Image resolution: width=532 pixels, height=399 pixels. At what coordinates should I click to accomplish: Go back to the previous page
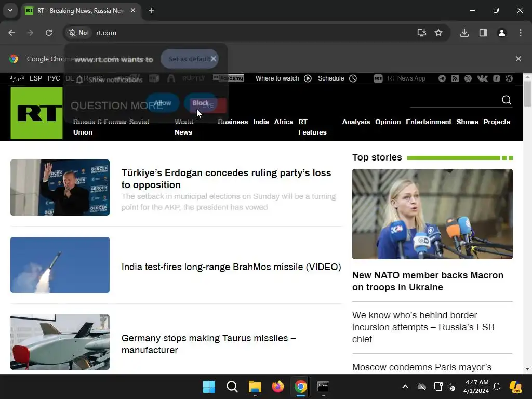click(x=11, y=33)
